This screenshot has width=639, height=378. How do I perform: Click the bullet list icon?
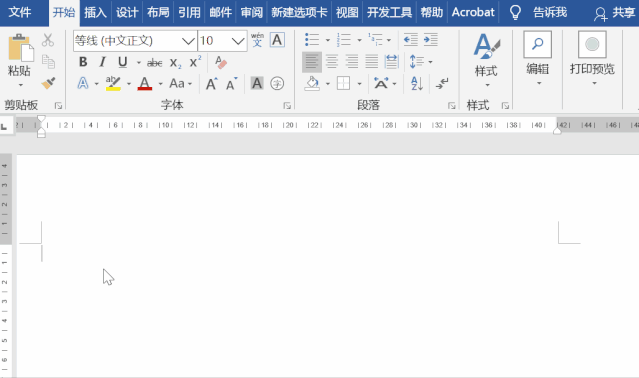click(x=312, y=40)
